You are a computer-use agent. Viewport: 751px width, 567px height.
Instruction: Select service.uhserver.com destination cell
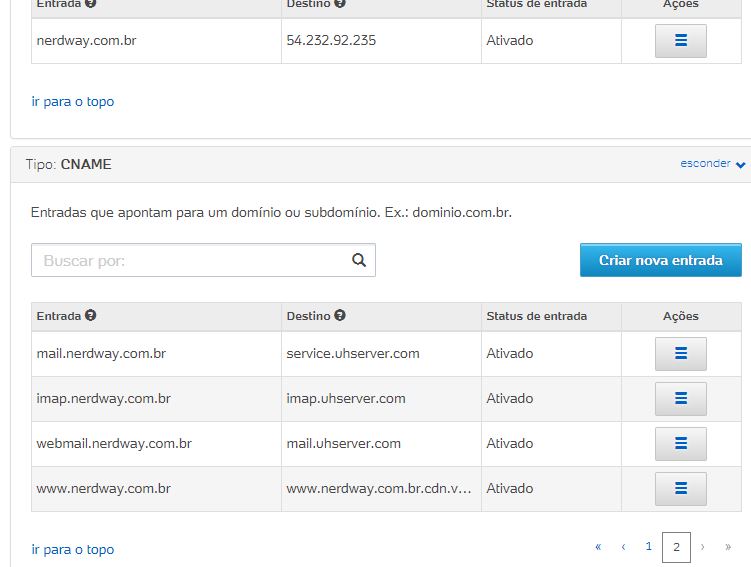[x=381, y=354]
